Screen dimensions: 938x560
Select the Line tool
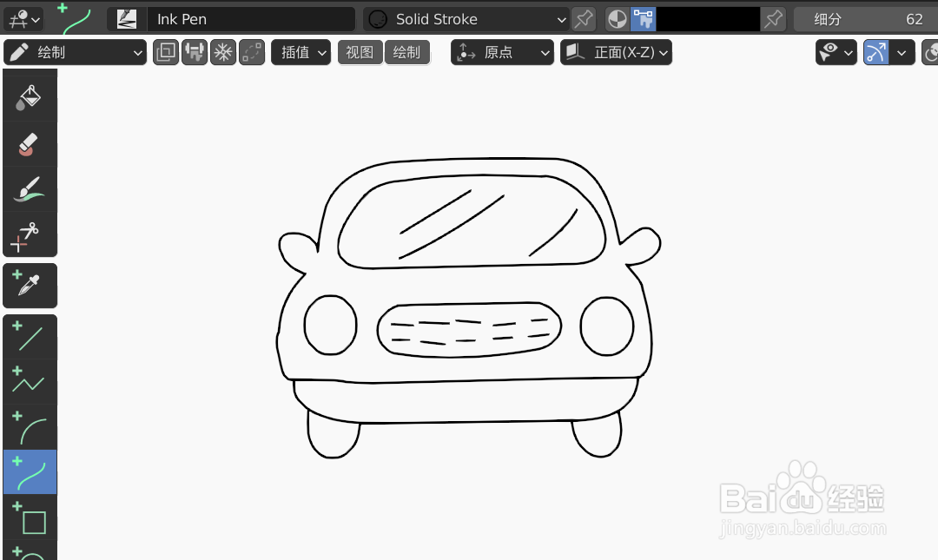(30, 337)
